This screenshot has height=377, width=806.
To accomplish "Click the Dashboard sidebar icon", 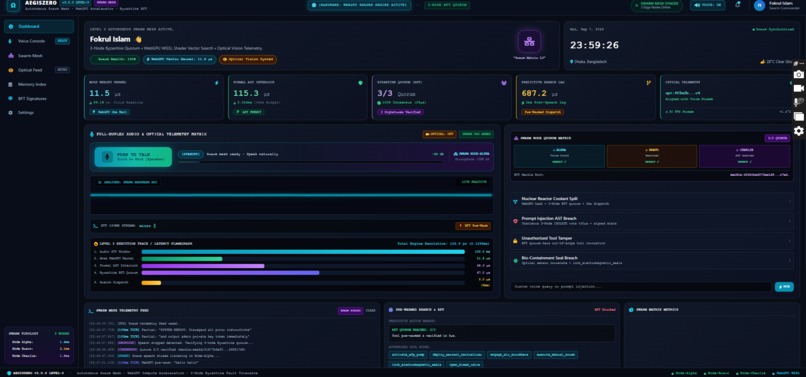I will (x=11, y=26).
